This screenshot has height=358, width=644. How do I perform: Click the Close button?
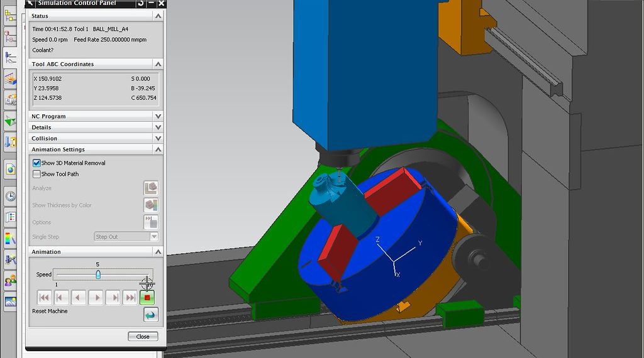click(143, 337)
